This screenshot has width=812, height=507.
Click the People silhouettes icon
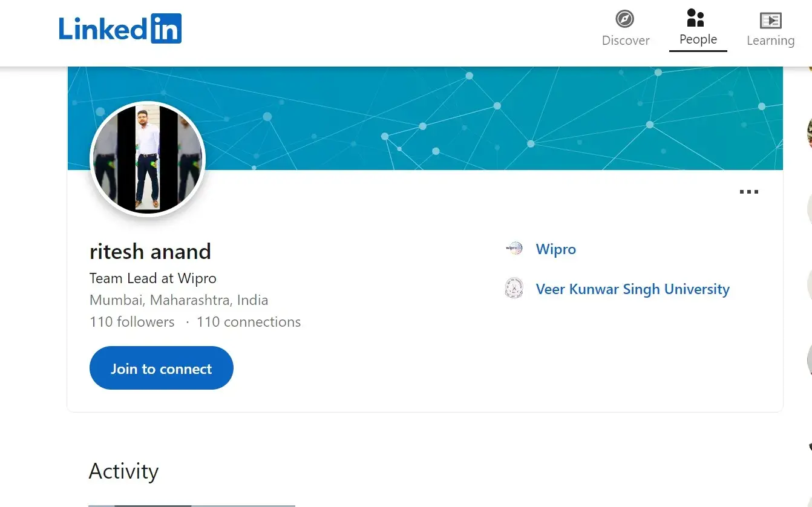point(696,18)
